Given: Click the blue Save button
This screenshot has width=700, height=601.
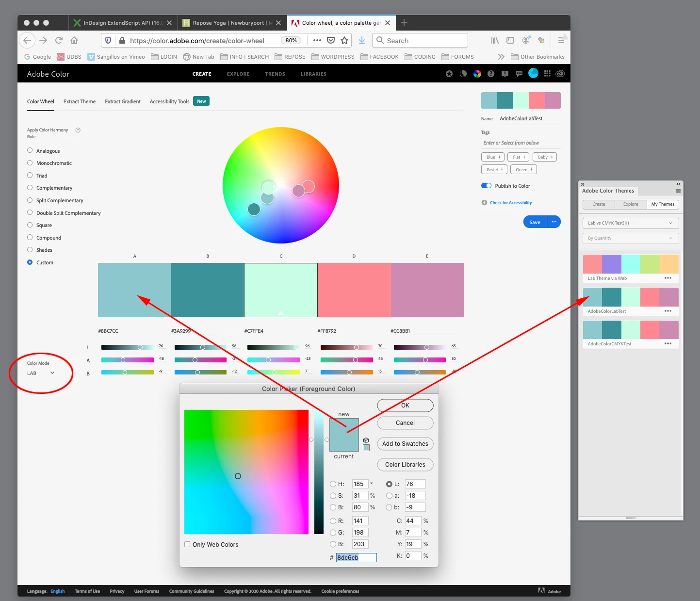Looking at the screenshot, I should tap(535, 222).
